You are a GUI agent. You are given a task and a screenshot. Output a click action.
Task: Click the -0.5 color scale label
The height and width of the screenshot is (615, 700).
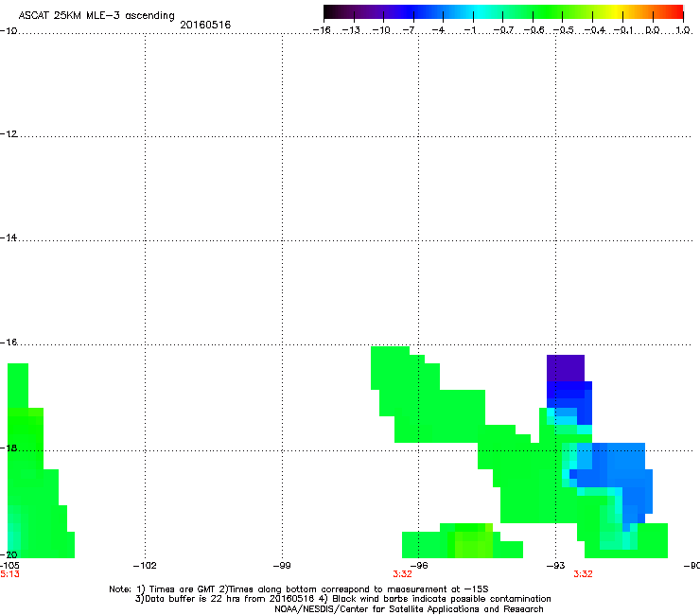pyautogui.click(x=564, y=30)
